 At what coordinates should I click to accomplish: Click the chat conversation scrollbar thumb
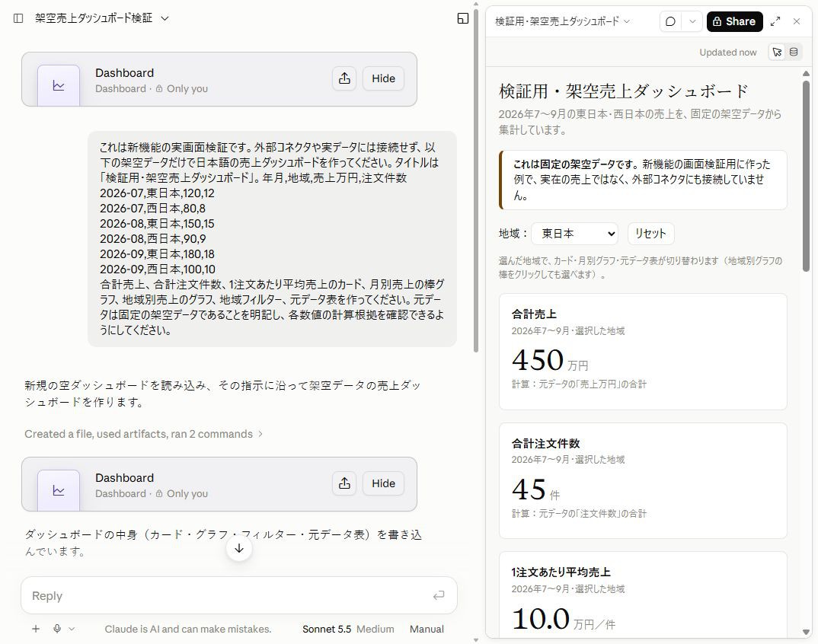pyautogui.click(x=476, y=180)
